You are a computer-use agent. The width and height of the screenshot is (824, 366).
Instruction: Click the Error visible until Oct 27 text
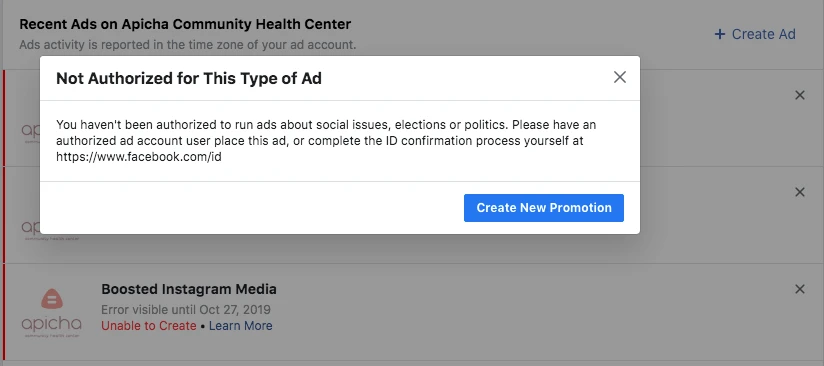186,309
